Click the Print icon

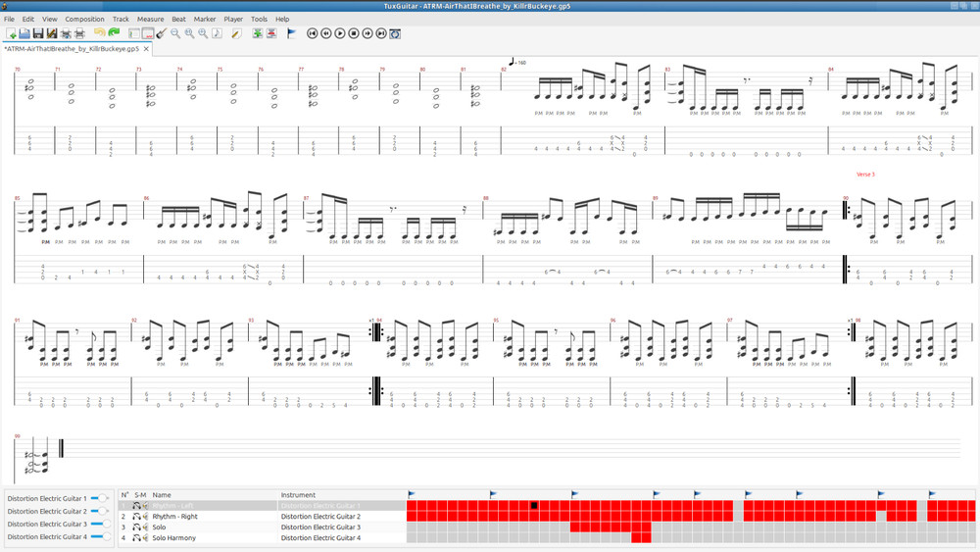pos(79,33)
